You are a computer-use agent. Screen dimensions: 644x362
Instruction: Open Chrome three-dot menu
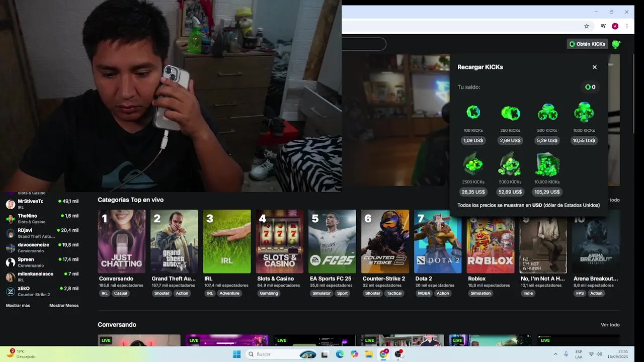tap(627, 26)
